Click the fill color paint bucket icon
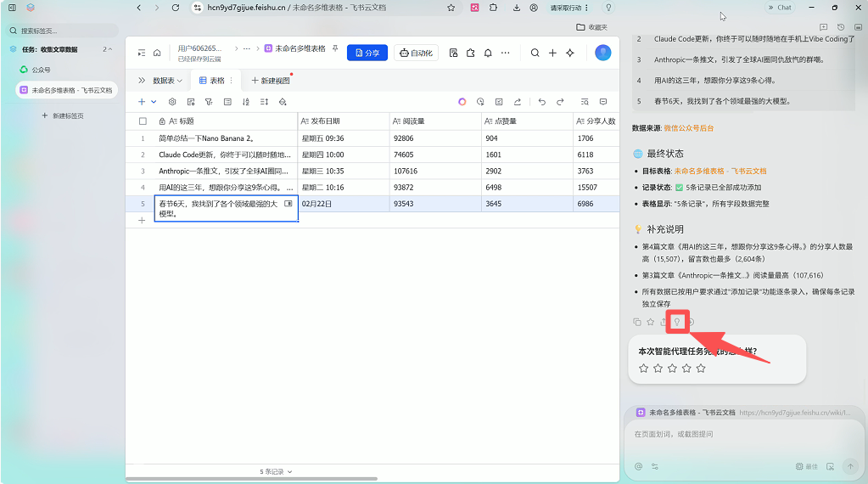This screenshot has height=484, width=868. [x=283, y=102]
